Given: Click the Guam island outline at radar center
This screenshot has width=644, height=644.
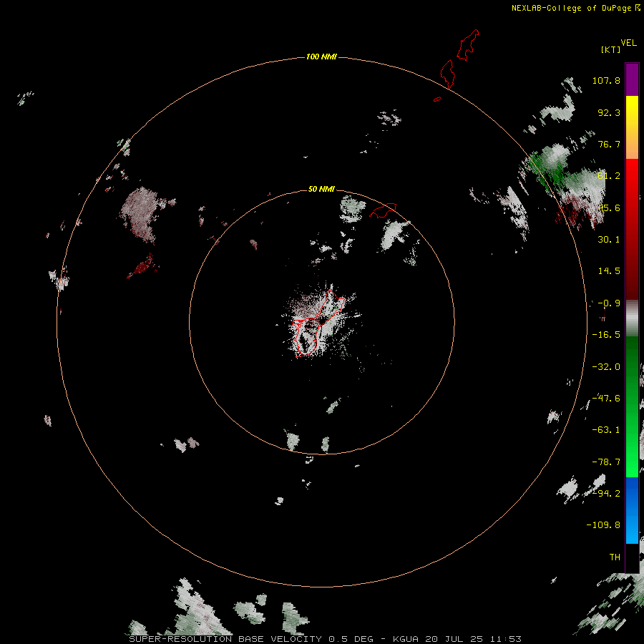Looking at the screenshot, I should [318, 323].
